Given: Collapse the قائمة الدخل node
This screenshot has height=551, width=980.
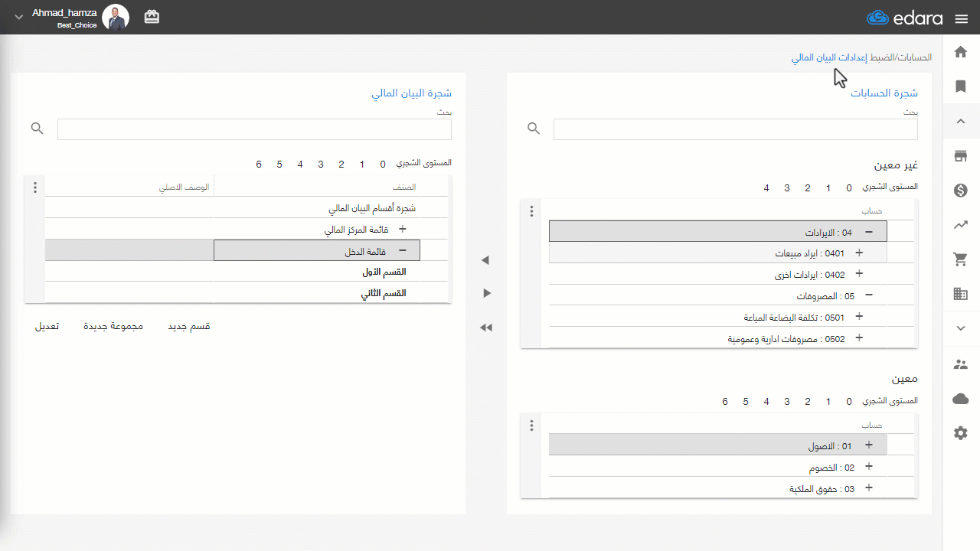Looking at the screenshot, I should pyautogui.click(x=403, y=250).
